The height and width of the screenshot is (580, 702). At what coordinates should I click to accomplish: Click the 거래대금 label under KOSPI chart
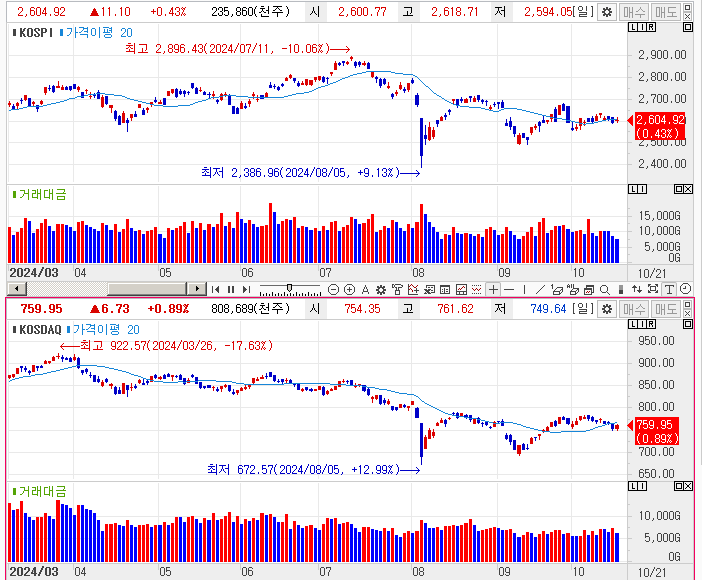click(x=42, y=194)
